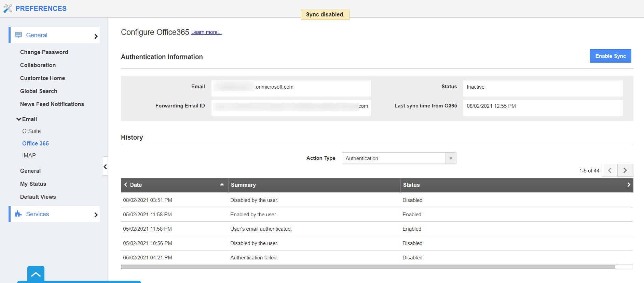Click the horizontal scrollbar under history table
Viewport: 644px width, 283px height.
368,267
